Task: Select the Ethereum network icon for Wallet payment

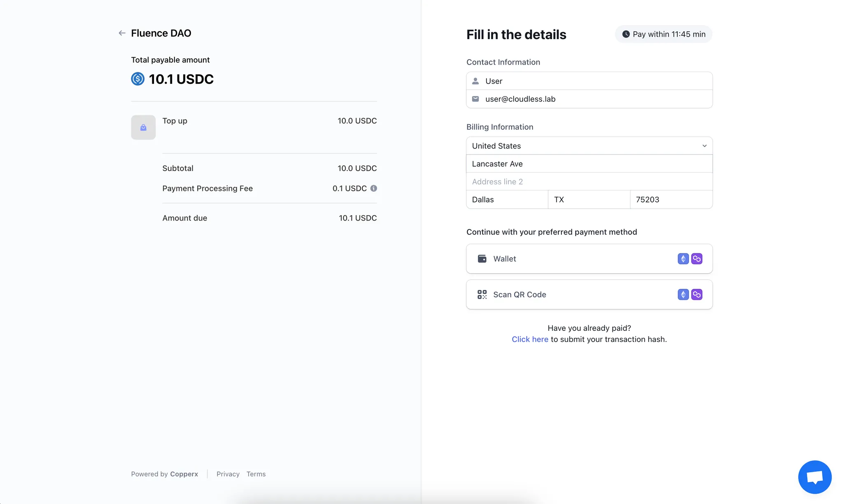Action: (682, 259)
